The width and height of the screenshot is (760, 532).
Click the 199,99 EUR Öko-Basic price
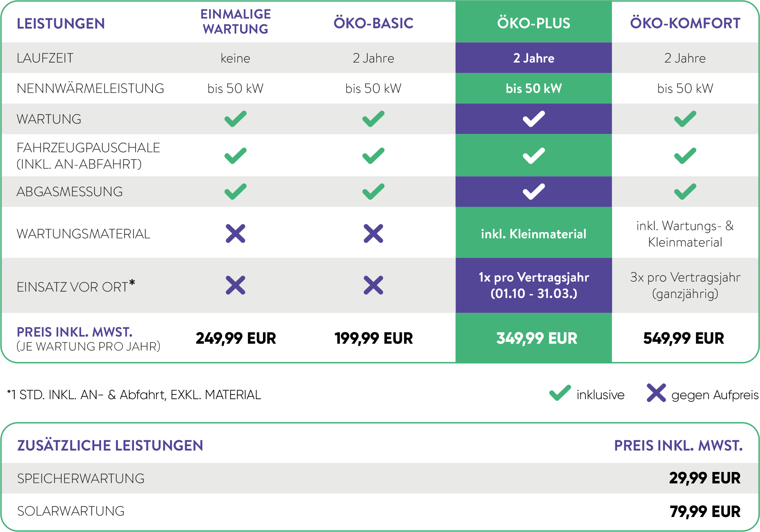pyautogui.click(x=373, y=338)
